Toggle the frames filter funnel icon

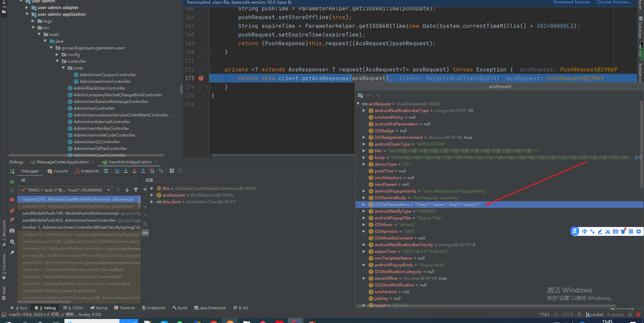[x=136, y=190]
